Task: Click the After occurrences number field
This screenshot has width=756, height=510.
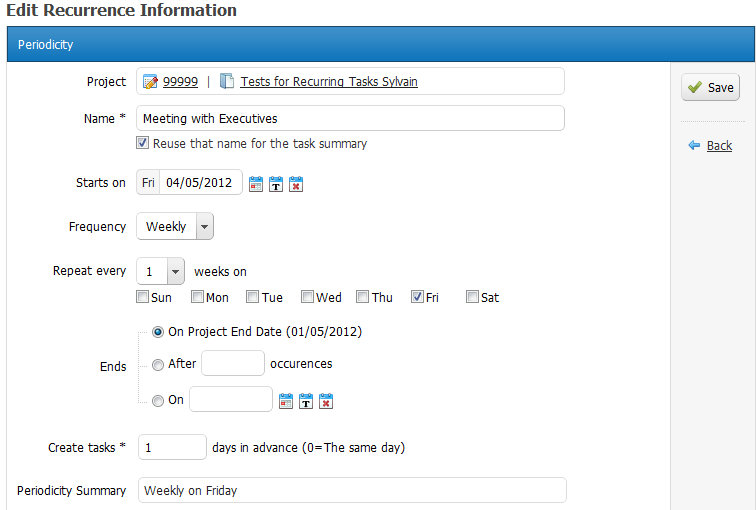Action: tap(233, 363)
